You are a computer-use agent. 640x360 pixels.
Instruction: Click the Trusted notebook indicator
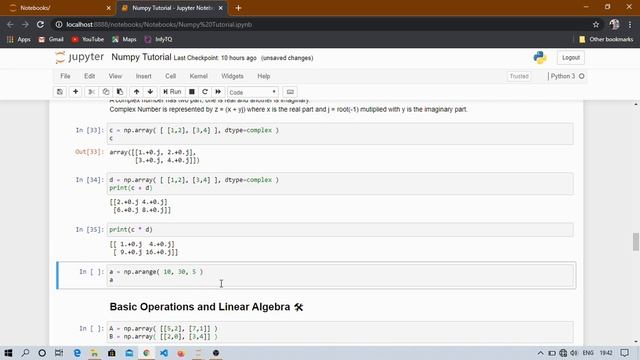[519, 76]
